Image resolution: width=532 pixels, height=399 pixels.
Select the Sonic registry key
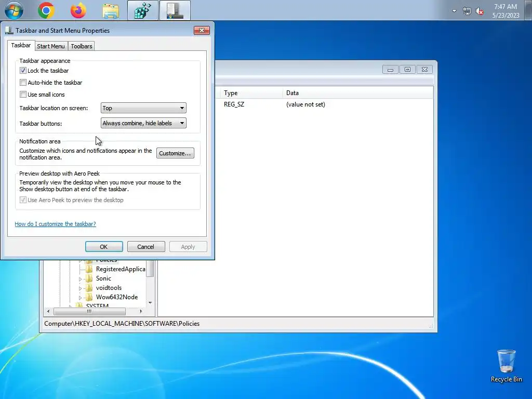(103, 278)
